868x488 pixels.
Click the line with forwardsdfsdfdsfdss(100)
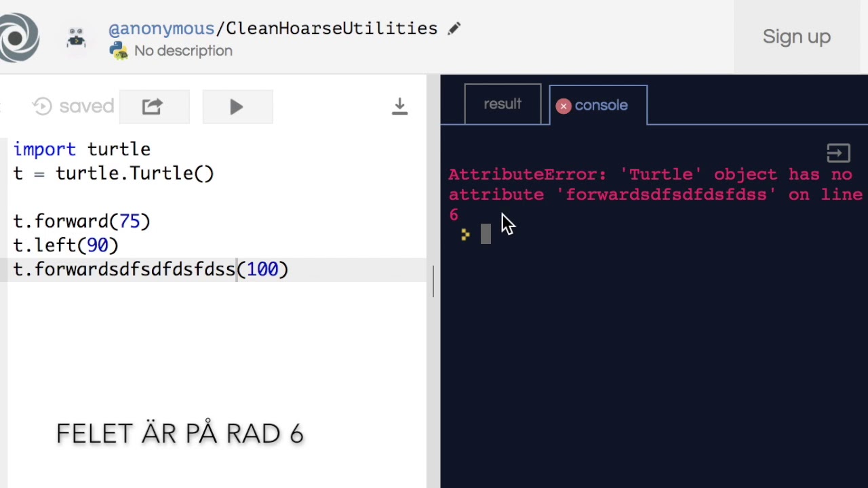151,269
